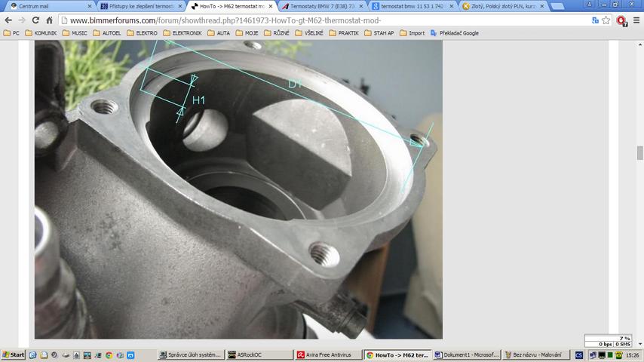Click the green square tray icon
Screen dimensions: 644x362
coord(610,355)
